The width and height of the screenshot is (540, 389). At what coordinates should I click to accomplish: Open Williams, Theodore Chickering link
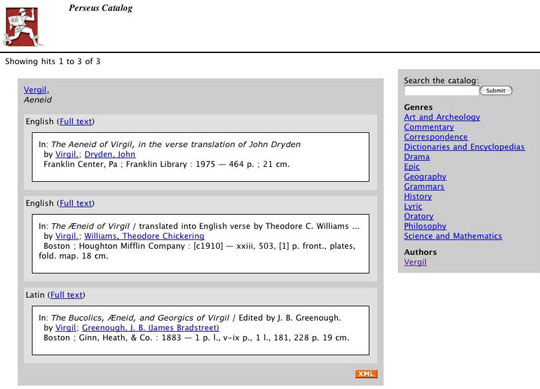[x=144, y=236]
